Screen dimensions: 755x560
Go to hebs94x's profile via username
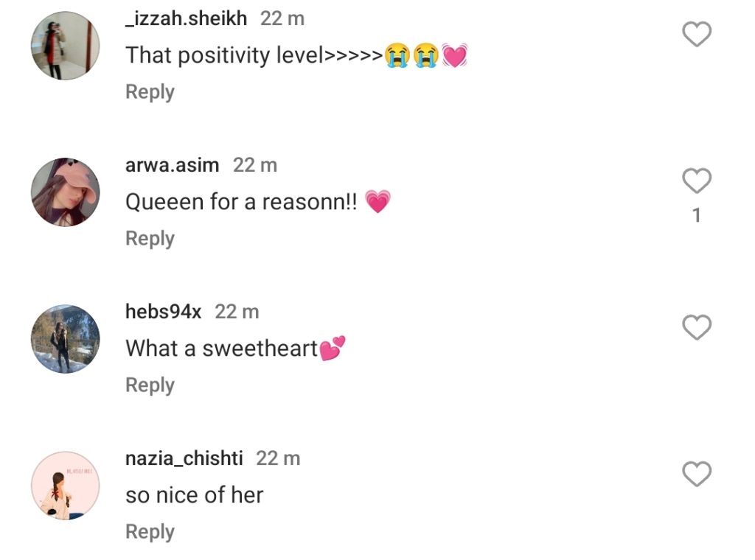(x=163, y=312)
